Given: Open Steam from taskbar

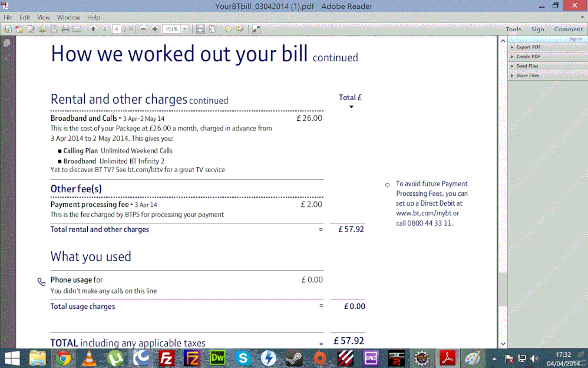Looking at the screenshot, I should pyautogui.click(x=295, y=358).
